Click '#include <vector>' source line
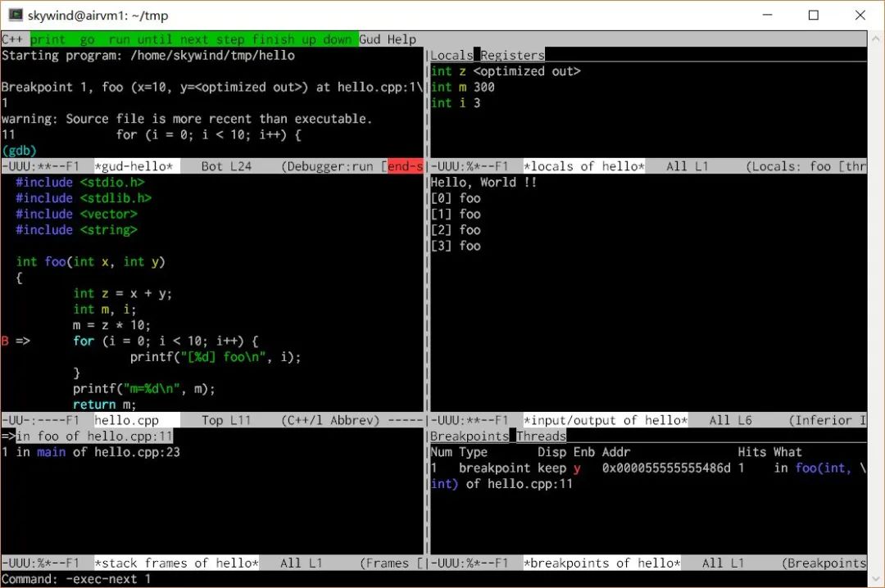 click(x=77, y=214)
